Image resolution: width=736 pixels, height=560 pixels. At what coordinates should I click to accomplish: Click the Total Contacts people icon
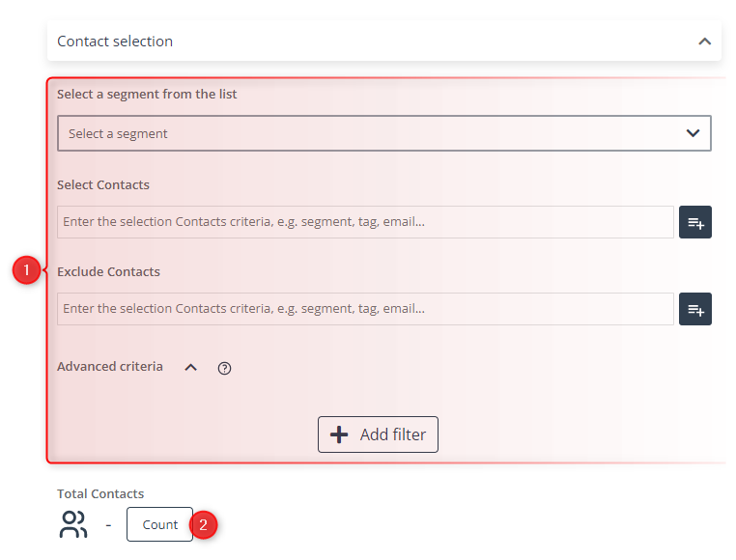[x=73, y=524]
